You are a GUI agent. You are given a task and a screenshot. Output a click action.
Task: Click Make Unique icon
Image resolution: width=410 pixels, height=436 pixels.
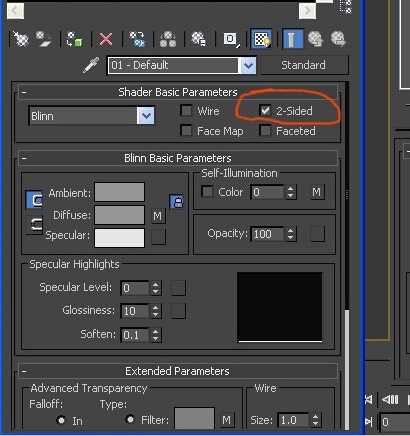tap(168, 39)
